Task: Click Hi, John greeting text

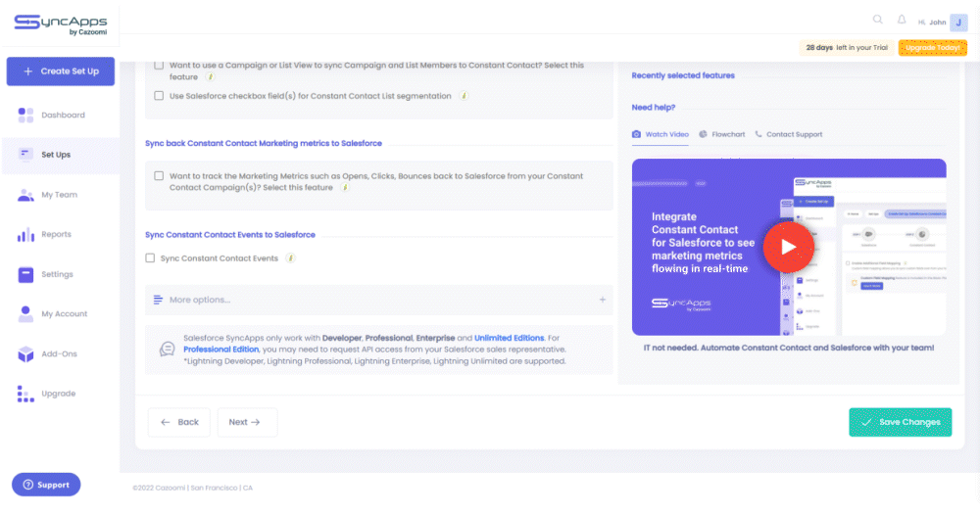Action: (932, 23)
